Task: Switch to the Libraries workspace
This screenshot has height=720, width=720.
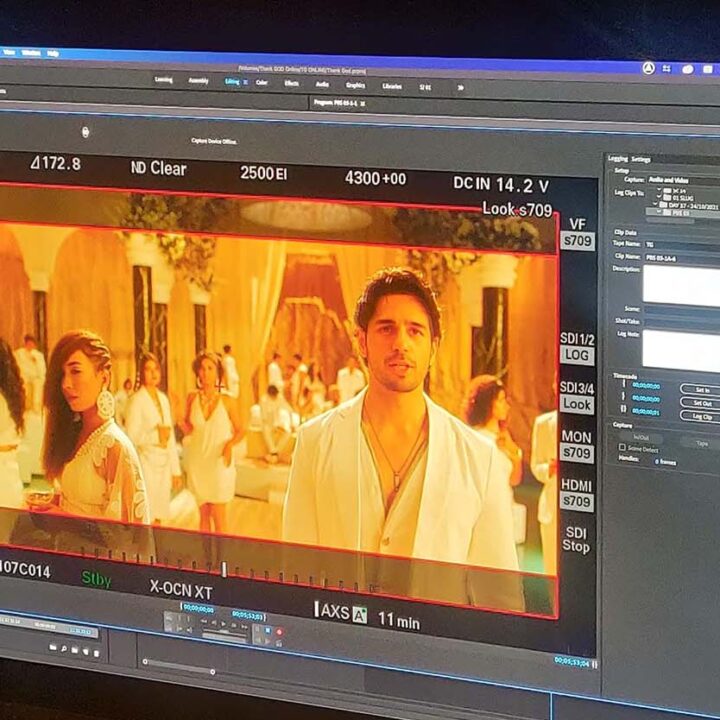Action: tap(392, 86)
